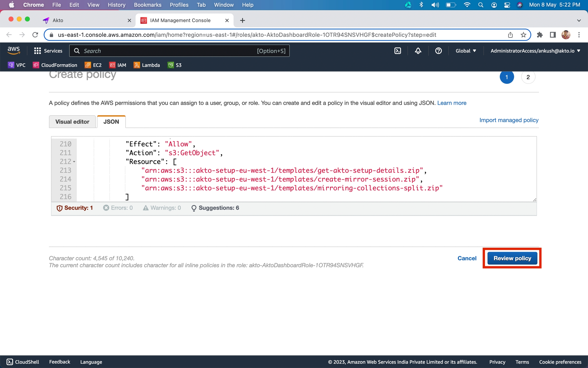Screen dimensions: 588x368
Task: Open Chrome's Bookmarks menu
Action: click(148, 5)
